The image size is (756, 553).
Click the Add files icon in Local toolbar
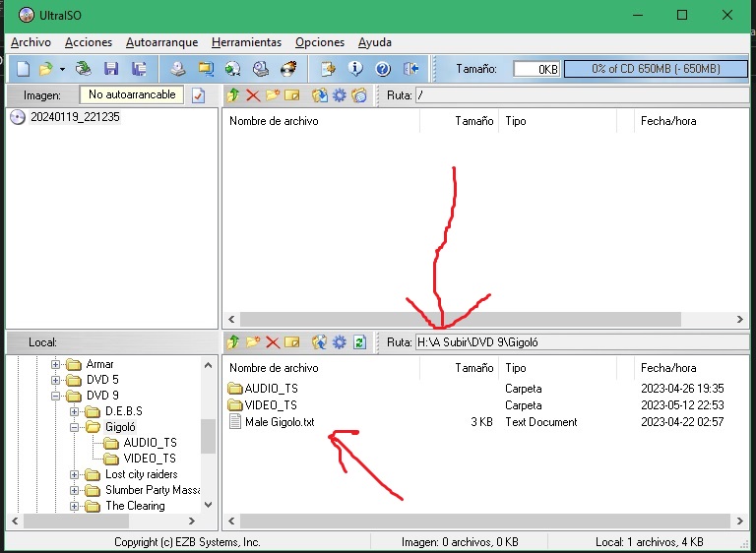click(320, 342)
